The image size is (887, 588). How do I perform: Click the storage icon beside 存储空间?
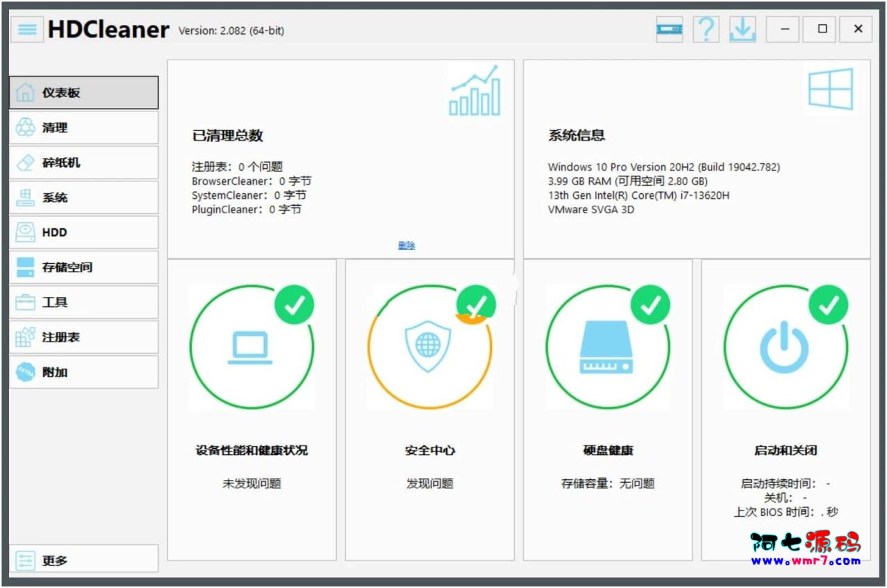pyautogui.click(x=25, y=267)
